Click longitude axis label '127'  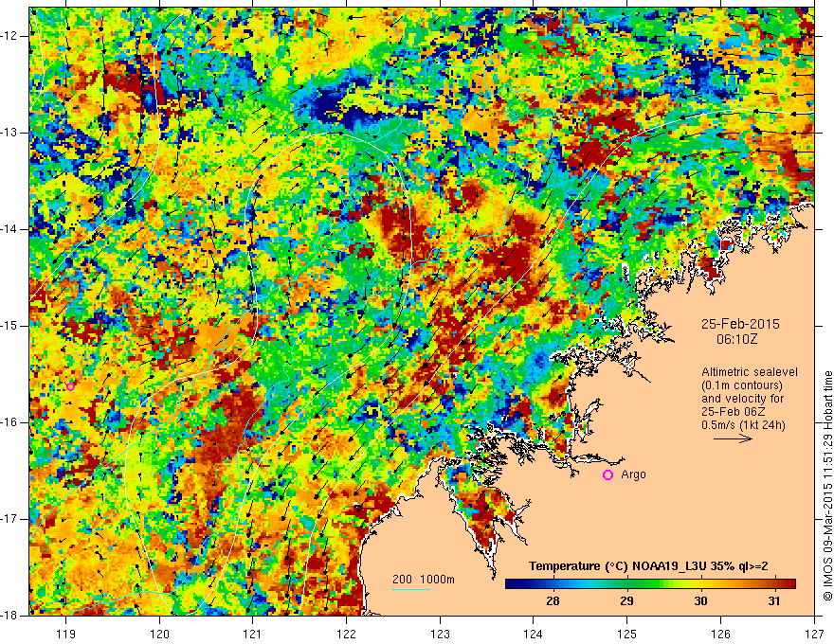tap(814, 634)
